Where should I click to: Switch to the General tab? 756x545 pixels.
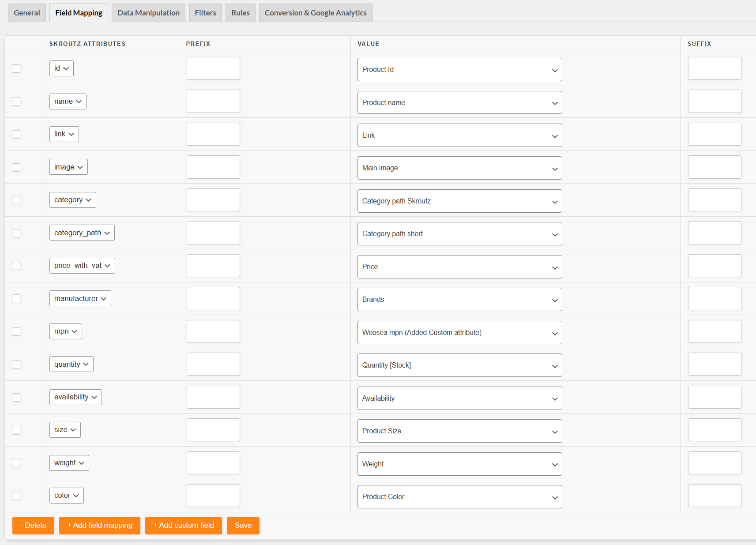tap(27, 13)
